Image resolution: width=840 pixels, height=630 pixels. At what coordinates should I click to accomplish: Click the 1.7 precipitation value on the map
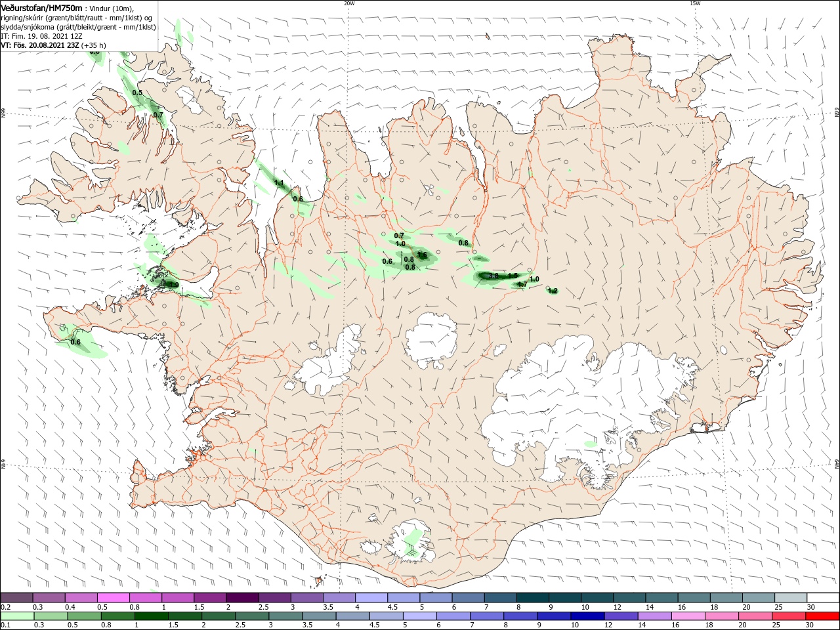pos(522,285)
